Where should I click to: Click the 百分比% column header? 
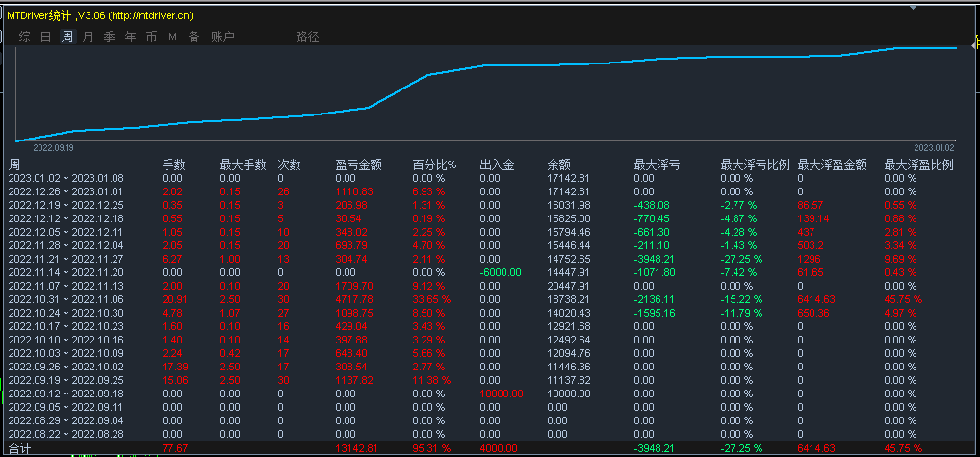[435, 165]
